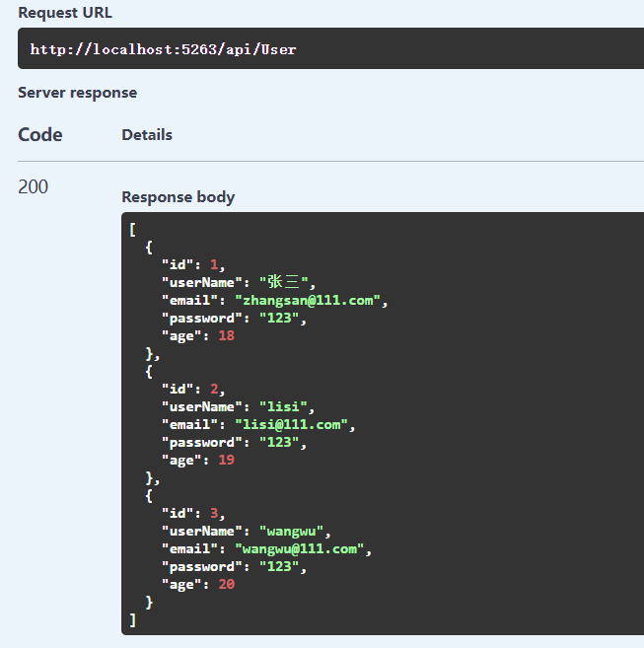Click the "age": 19 line

click(x=198, y=460)
